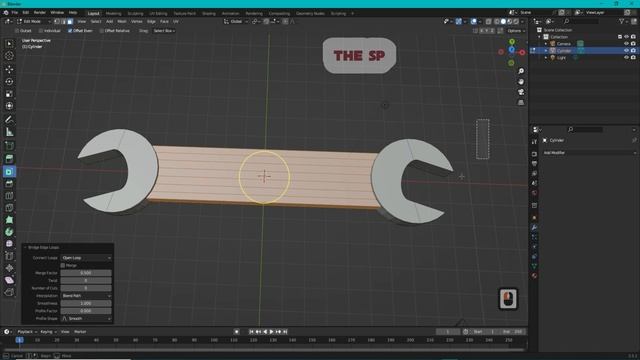
Task: Switch perspective/orthographic grid gizmo
Action: [521, 102]
